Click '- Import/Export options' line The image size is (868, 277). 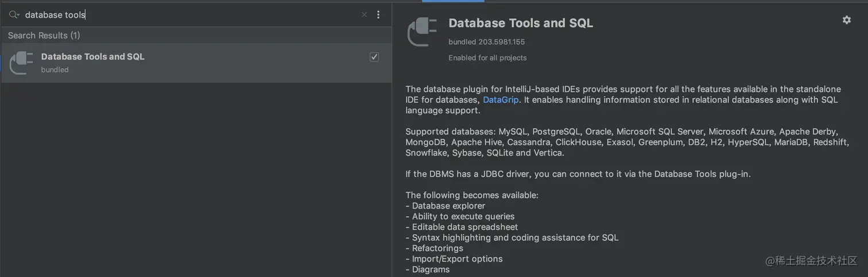tap(454, 259)
